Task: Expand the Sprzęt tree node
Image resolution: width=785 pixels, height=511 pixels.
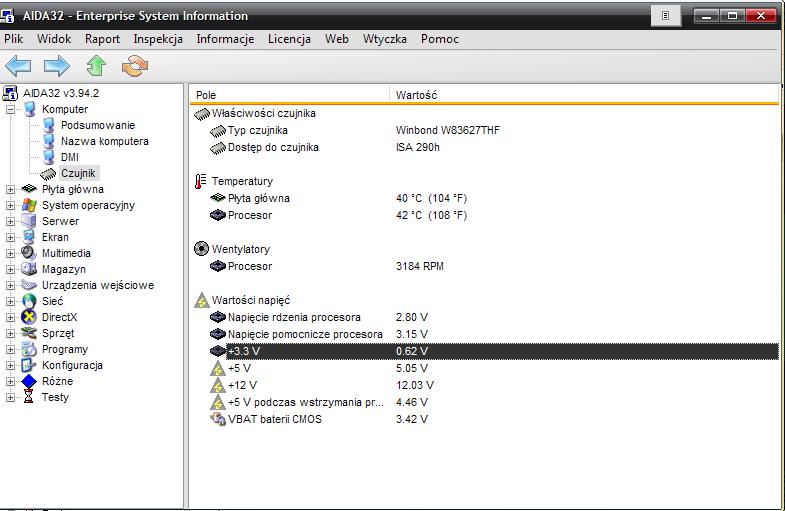Action: [x=10, y=333]
